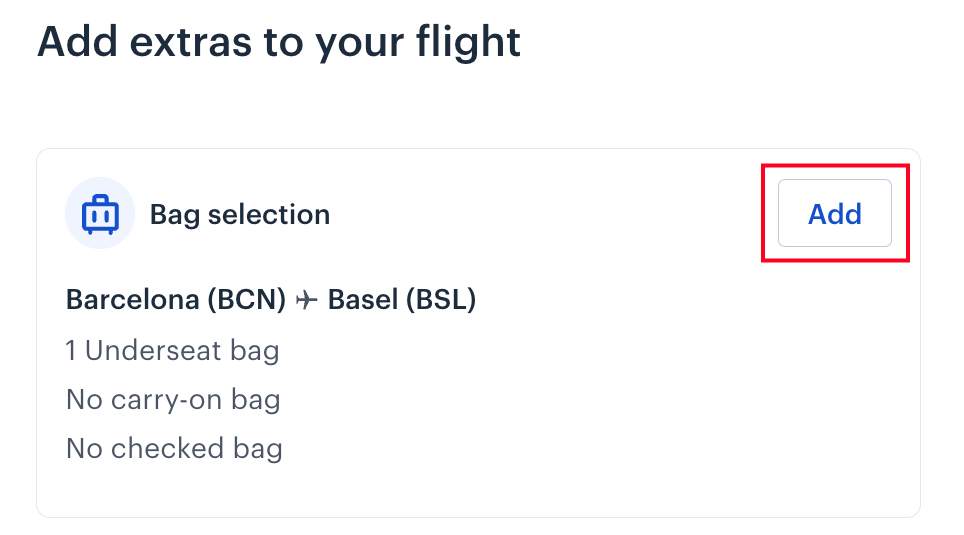The height and width of the screenshot is (535, 964).
Task: Click the Add button for bag selection
Action: click(x=834, y=214)
